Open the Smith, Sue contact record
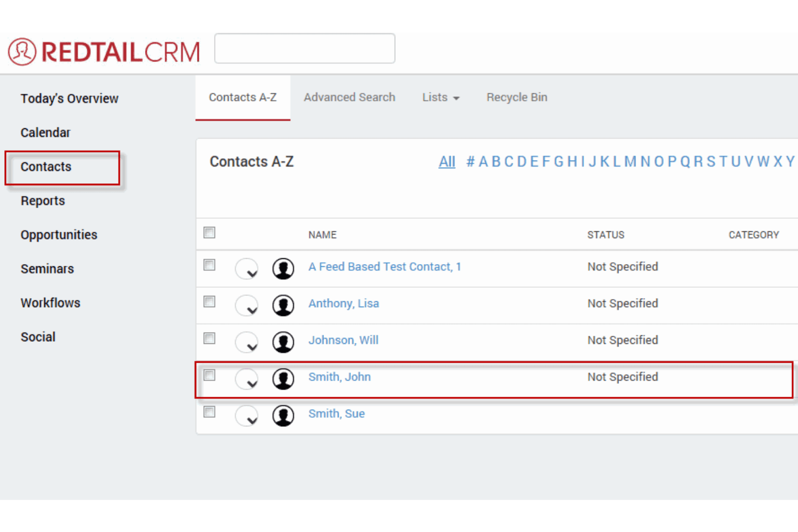Viewport: 798px width, 532px height. tap(336, 413)
